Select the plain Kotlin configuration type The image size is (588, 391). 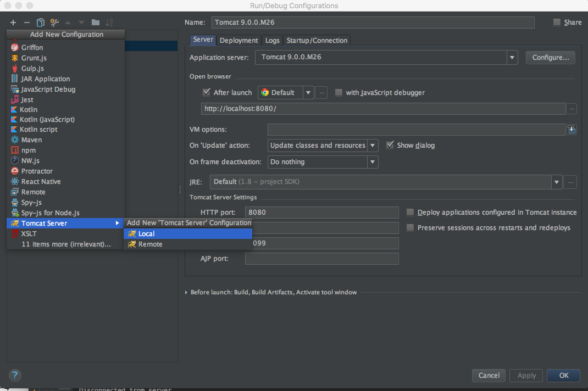(66, 109)
